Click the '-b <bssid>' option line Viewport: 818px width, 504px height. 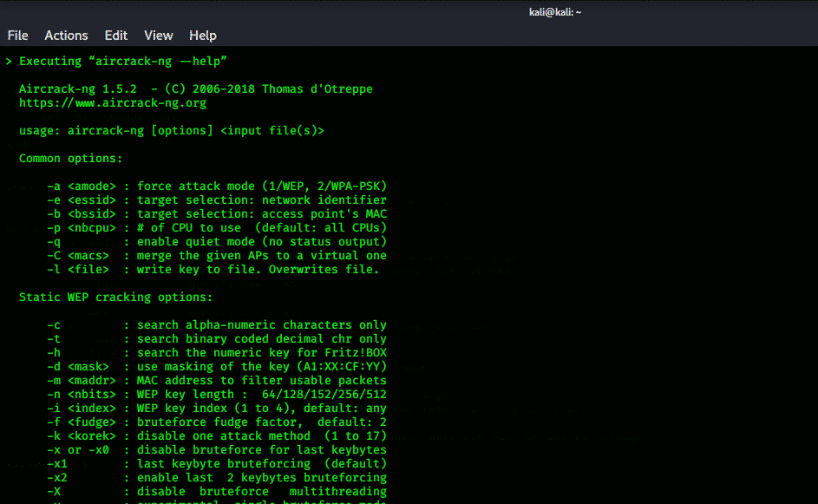[217, 214]
